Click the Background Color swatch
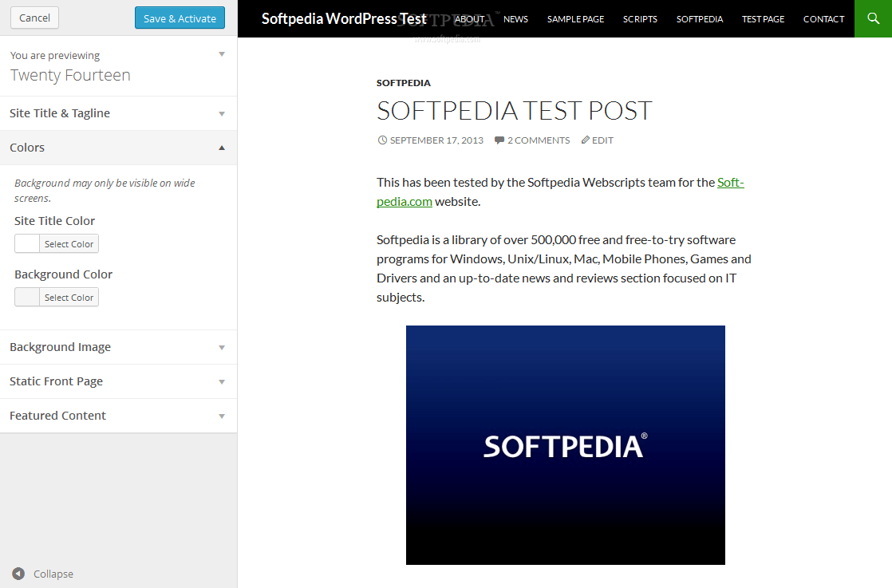Image resolution: width=892 pixels, height=588 pixels. click(x=27, y=298)
